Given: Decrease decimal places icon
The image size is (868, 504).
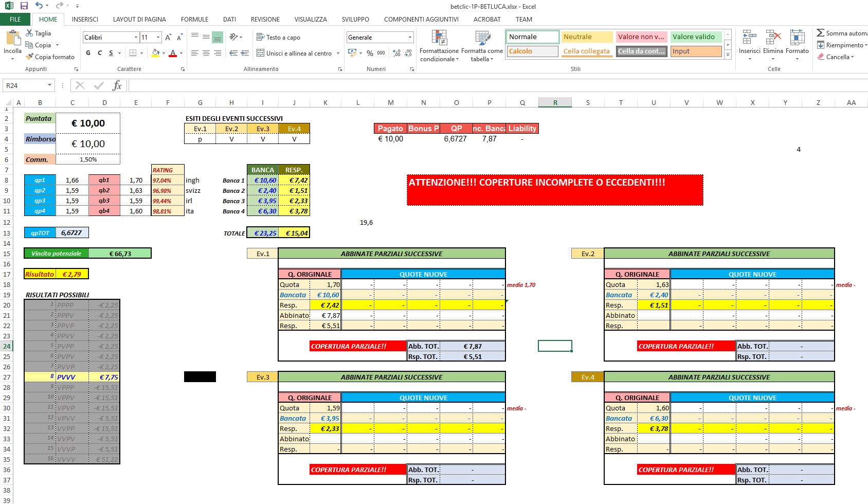Looking at the screenshot, I should [408, 53].
